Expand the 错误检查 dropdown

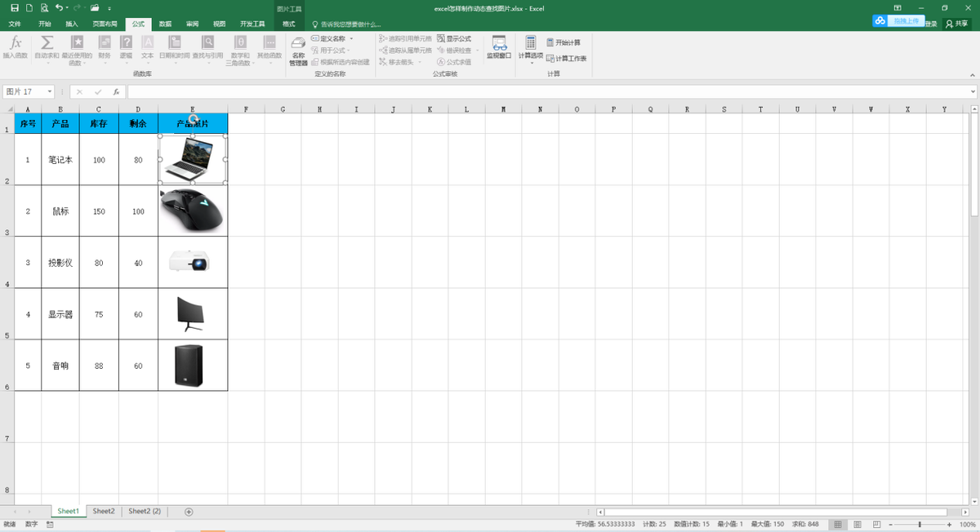coord(478,51)
